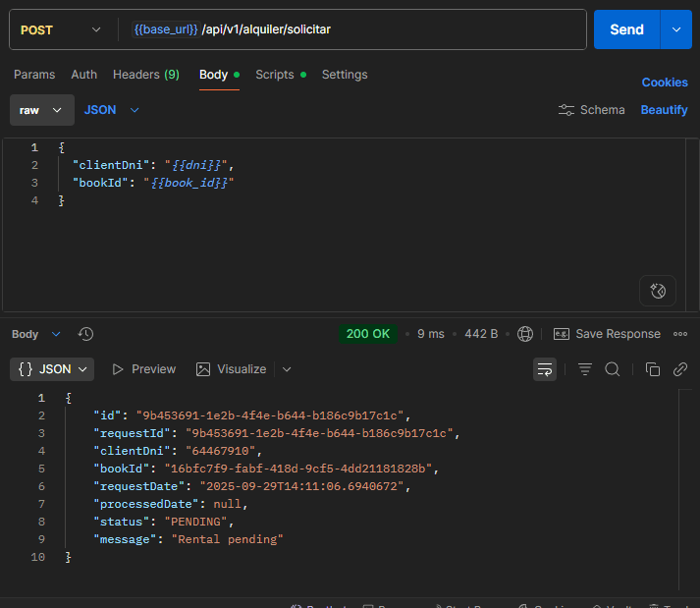Open the POST method dropdown
Viewport: 700px width, 608px height.
tap(60, 29)
